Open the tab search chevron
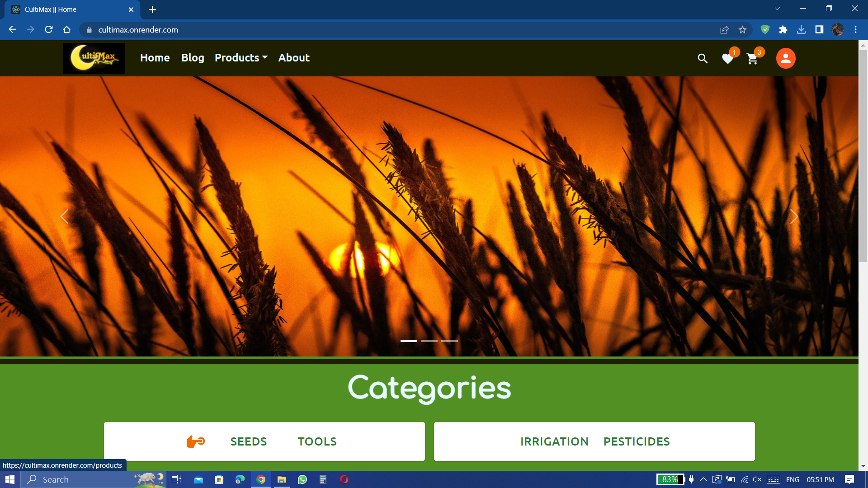Image resolution: width=868 pixels, height=488 pixels. pyautogui.click(x=777, y=9)
